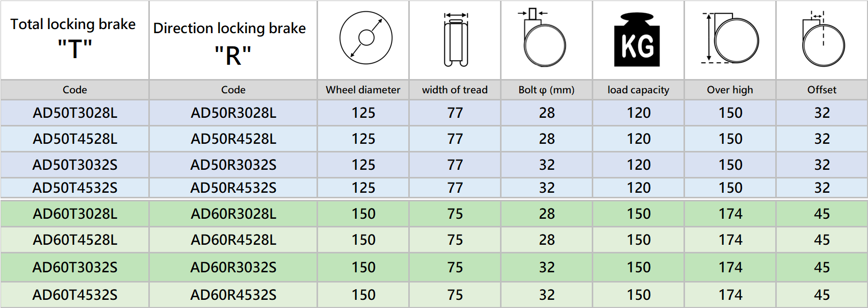Select code AD60T3028L
The height and width of the screenshot is (308, 868).
pos(75,214)
